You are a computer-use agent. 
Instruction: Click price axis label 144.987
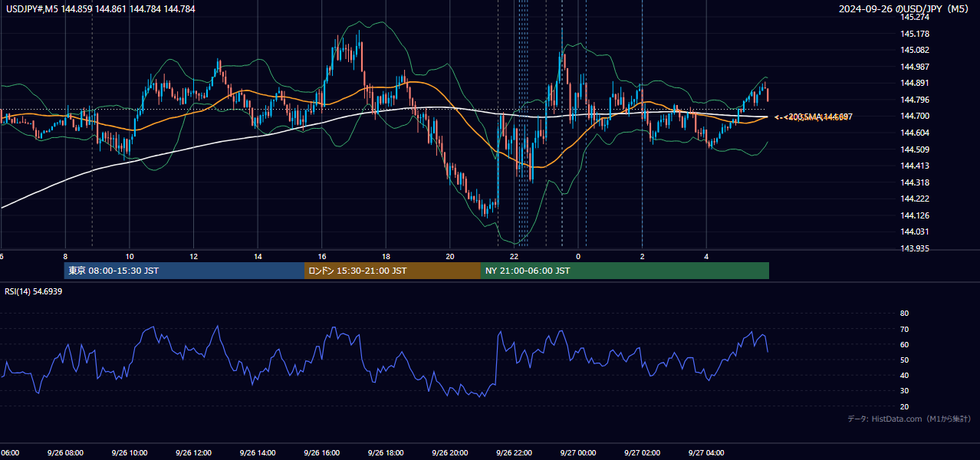tap(915, 67)
